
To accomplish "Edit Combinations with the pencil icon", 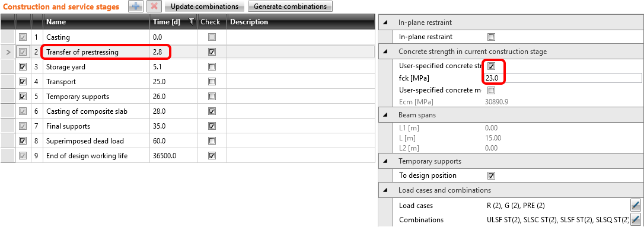I will [x=635, y=220].
